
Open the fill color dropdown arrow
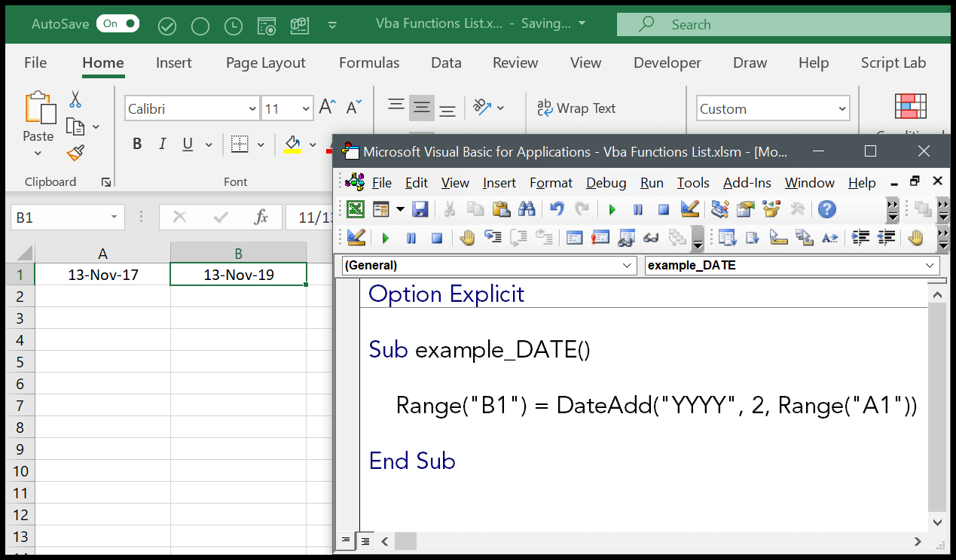click(x=312, y=143)
